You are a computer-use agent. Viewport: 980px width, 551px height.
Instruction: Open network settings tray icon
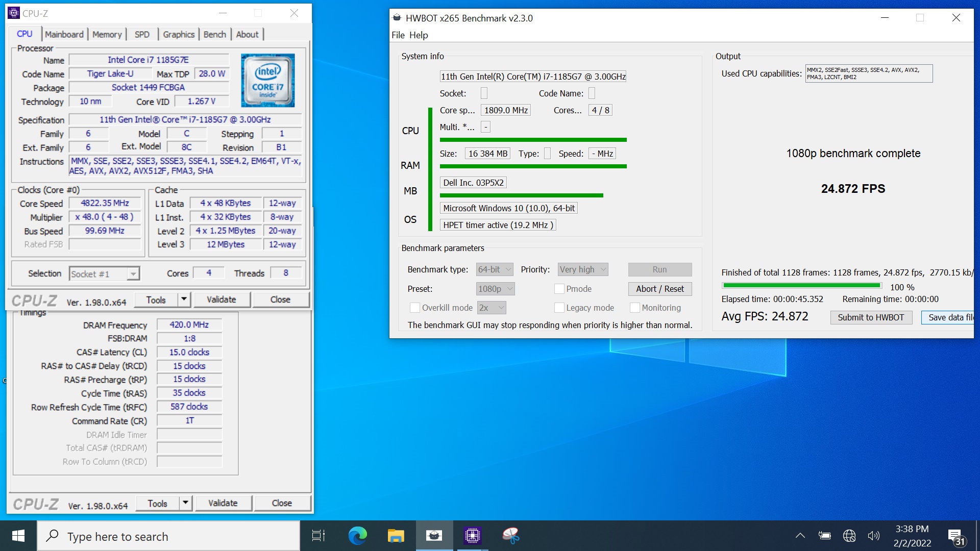(849, 536)
